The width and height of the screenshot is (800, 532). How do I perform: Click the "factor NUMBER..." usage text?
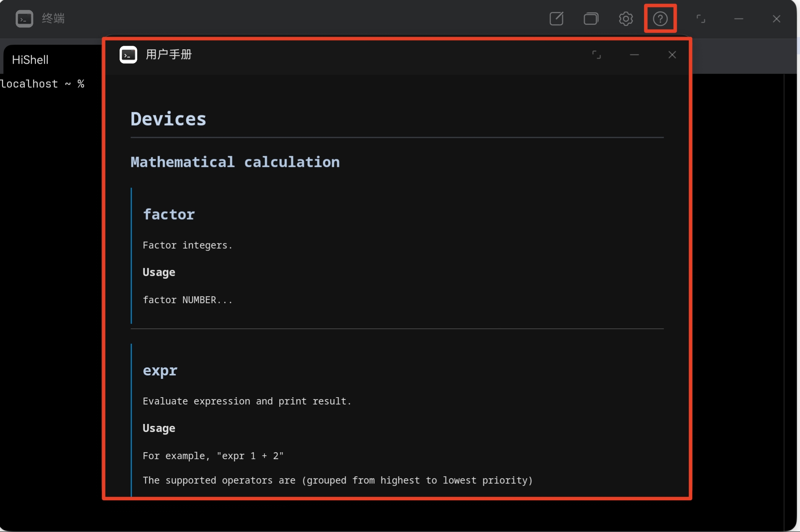tap(187, 300)
